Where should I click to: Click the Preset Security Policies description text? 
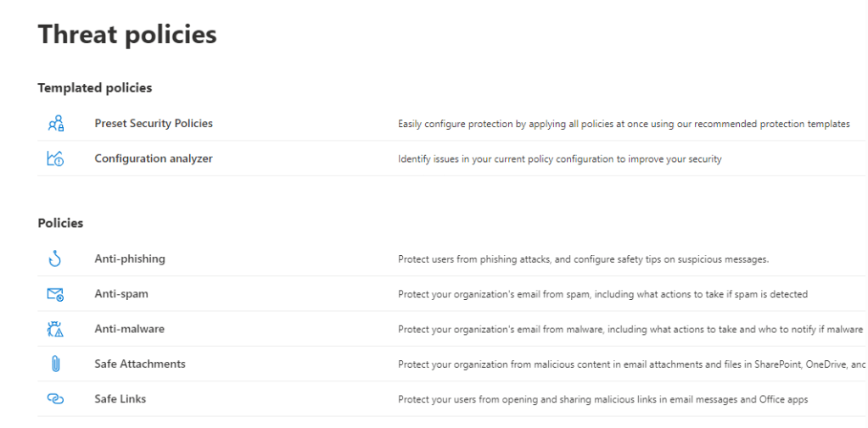624,124
